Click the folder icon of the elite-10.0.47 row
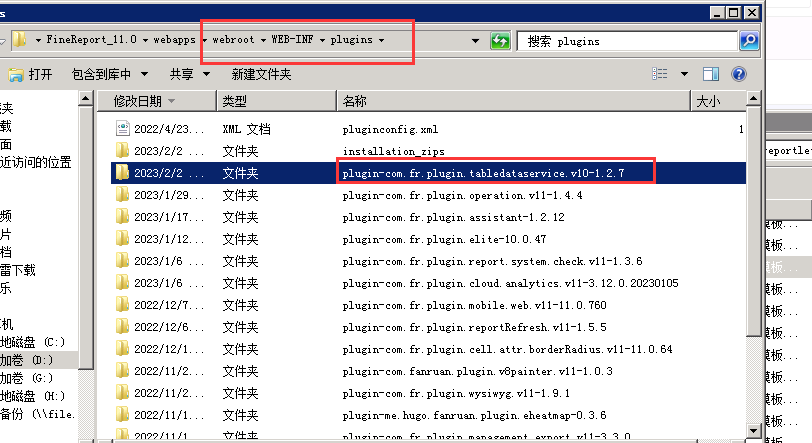Screen dimensions: 812x443 coord(122,239)
